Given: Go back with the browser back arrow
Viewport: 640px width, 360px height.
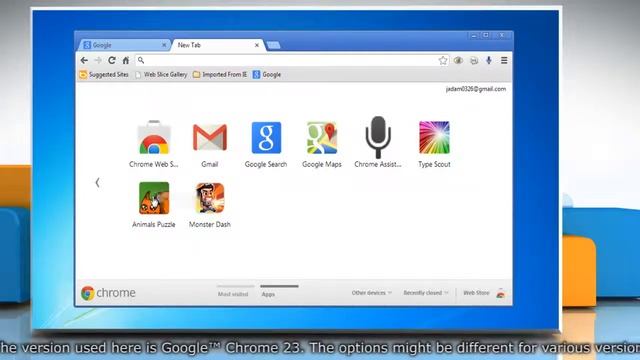Looking at the screenshot, I should pyautogui.click(x=84, y=60).
